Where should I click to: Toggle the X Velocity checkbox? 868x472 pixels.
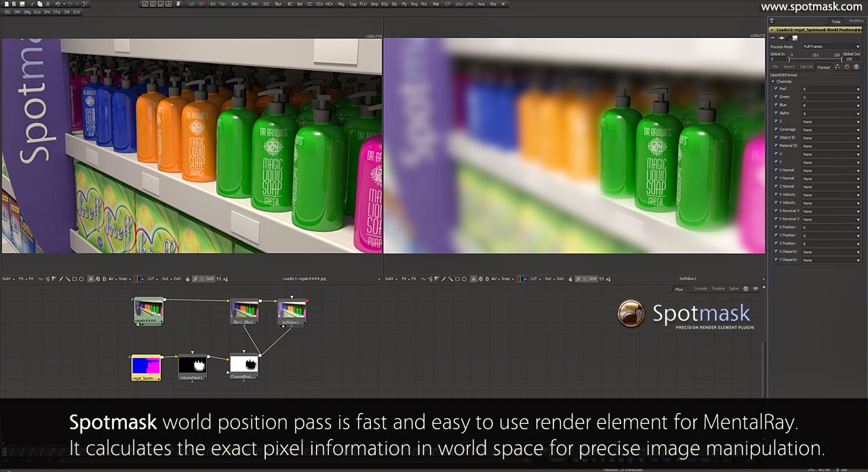click(x=776, y=195)
